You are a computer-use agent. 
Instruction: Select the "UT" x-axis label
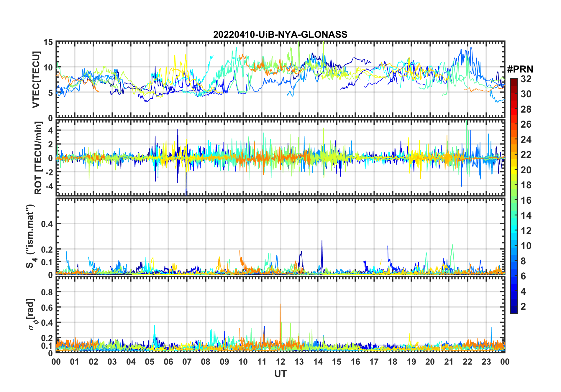[280, 374]
